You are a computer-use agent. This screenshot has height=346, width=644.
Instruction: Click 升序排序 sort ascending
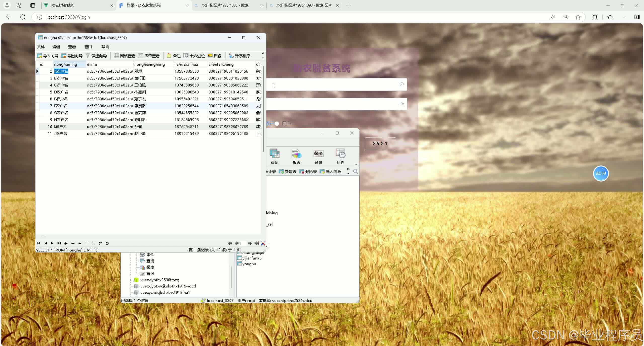click(x=239, y=56)
